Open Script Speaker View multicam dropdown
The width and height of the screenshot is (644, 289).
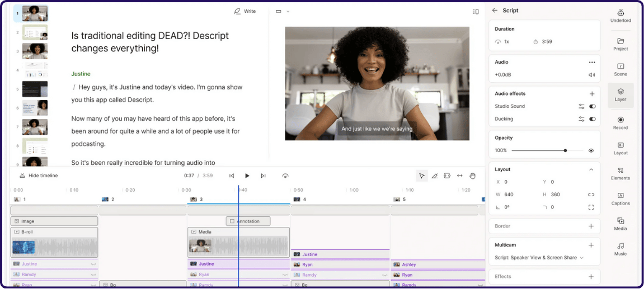pos(539,258)
